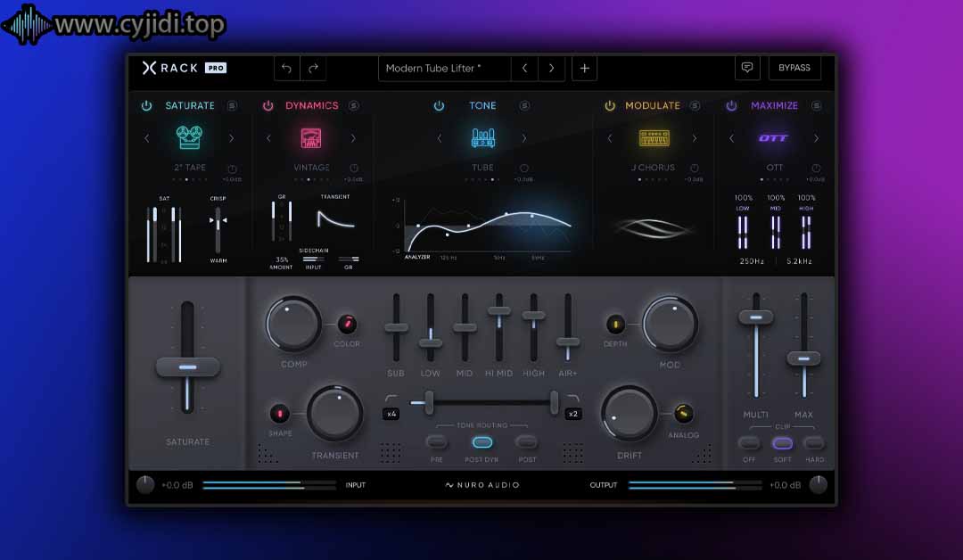Open the comment feedback icon
This screenshot has width=963, height=560.
coord(747,68)
